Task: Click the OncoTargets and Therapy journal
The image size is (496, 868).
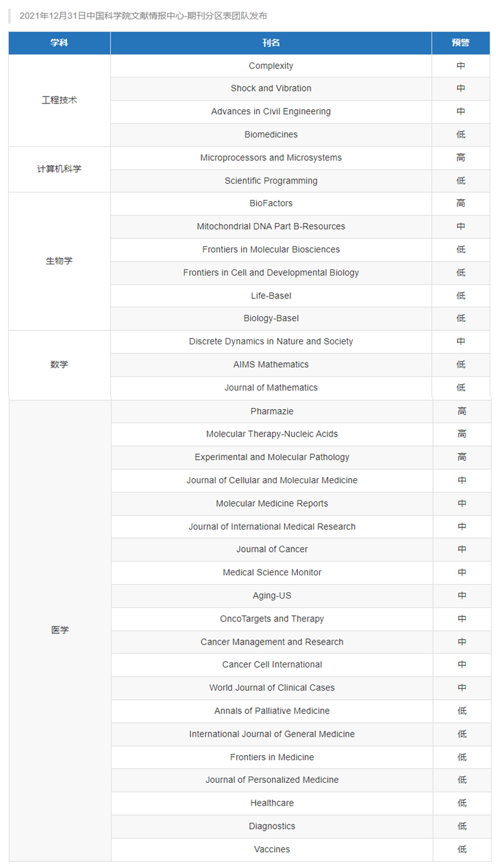Action: 272,619
